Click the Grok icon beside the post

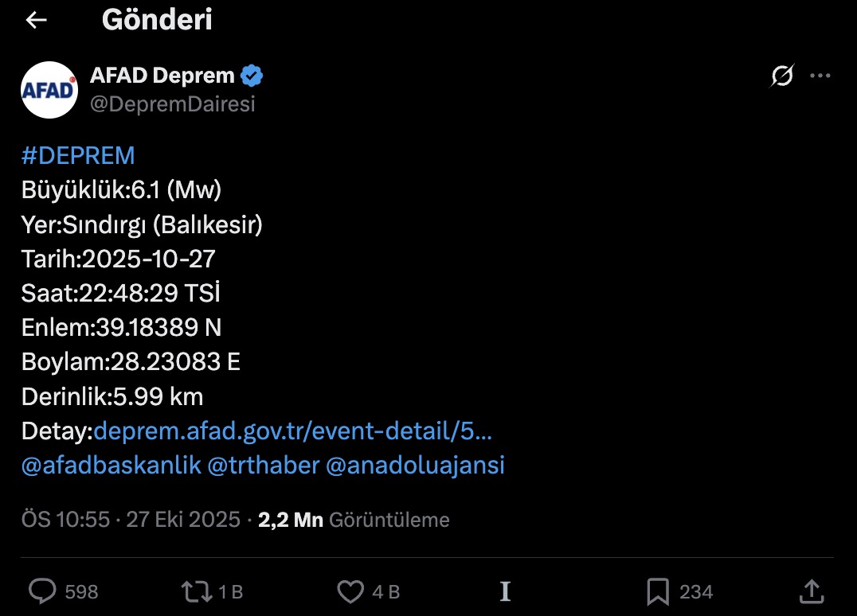(782, 76)
